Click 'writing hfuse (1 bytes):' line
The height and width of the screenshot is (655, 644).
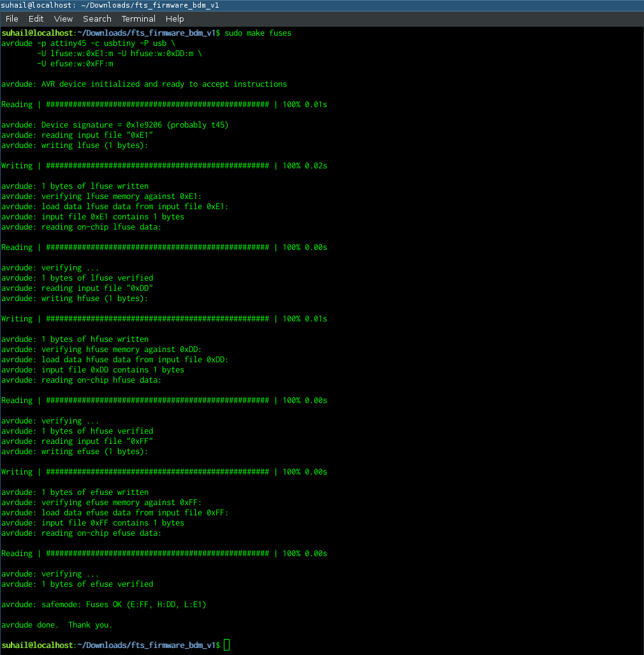95,298
